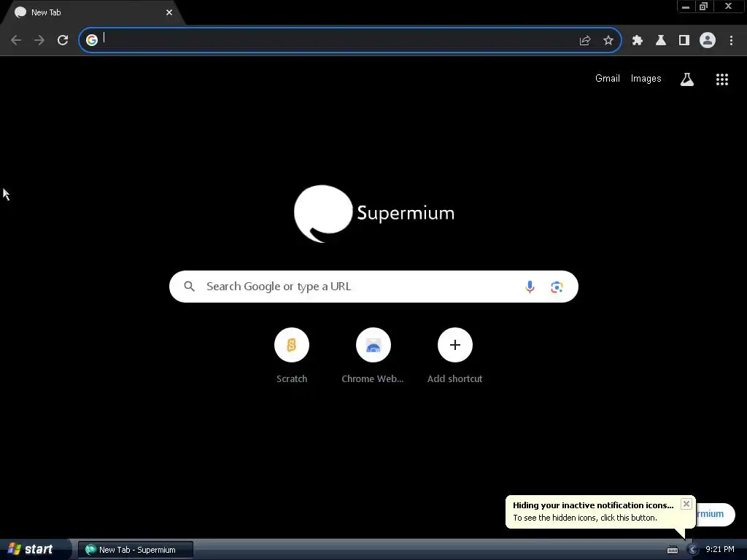Screen dimensions: 747x560
Task: Open the Windows Start menu
Action: tap(34, 549)
